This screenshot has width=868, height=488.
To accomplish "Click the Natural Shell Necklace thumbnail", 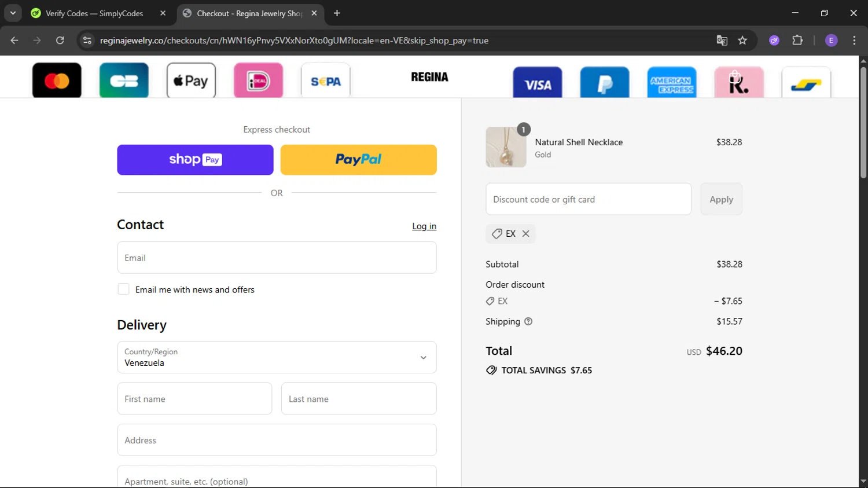I will pyautogui.click(x=506, y=147).
